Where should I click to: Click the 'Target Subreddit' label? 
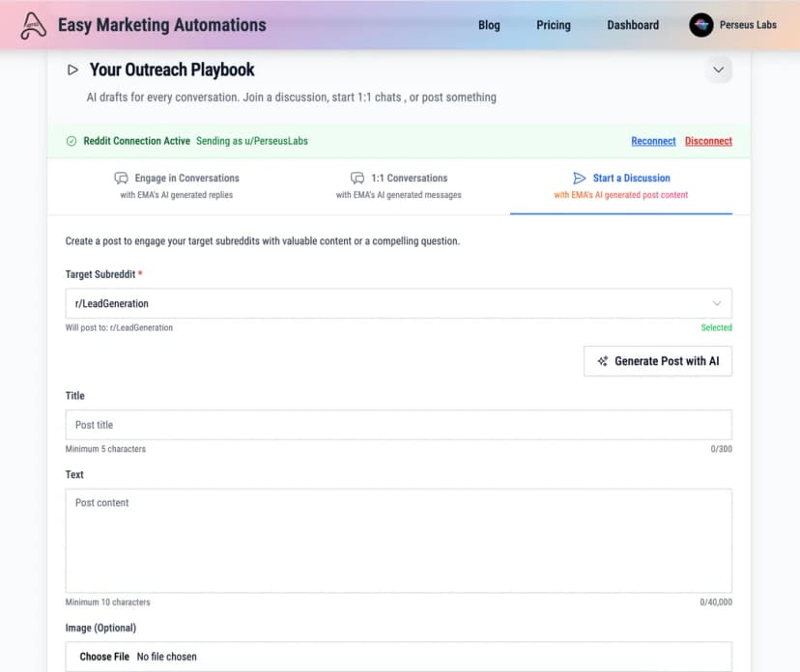(x=100, y=274)
